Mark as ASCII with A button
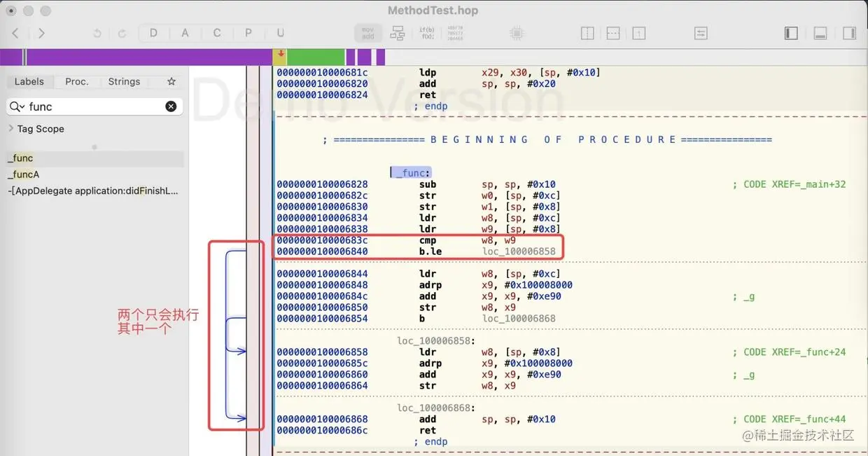Image resolution: width=868 pixels, height=456 pixels. point(185,33)
